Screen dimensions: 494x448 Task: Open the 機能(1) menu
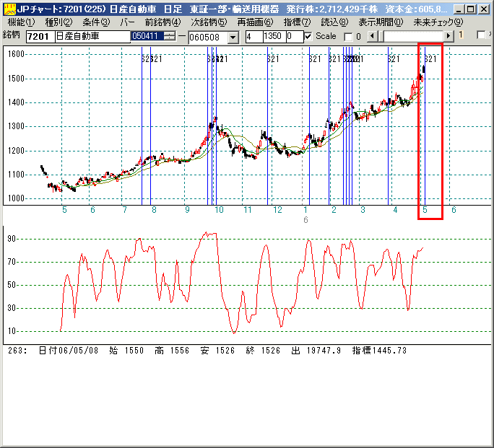[x=21, y=22]
